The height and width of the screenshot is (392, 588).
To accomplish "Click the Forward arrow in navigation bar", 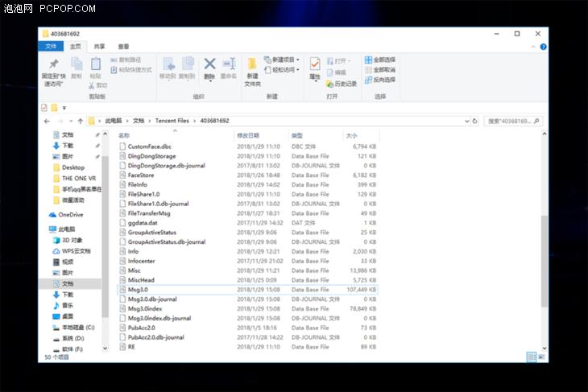I will point(60,121).
